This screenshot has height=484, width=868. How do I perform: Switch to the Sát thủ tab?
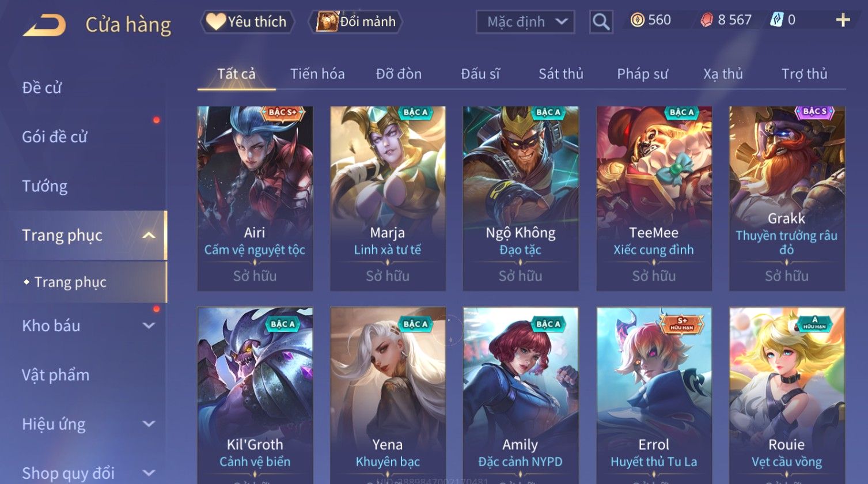(x=560, y=74)
